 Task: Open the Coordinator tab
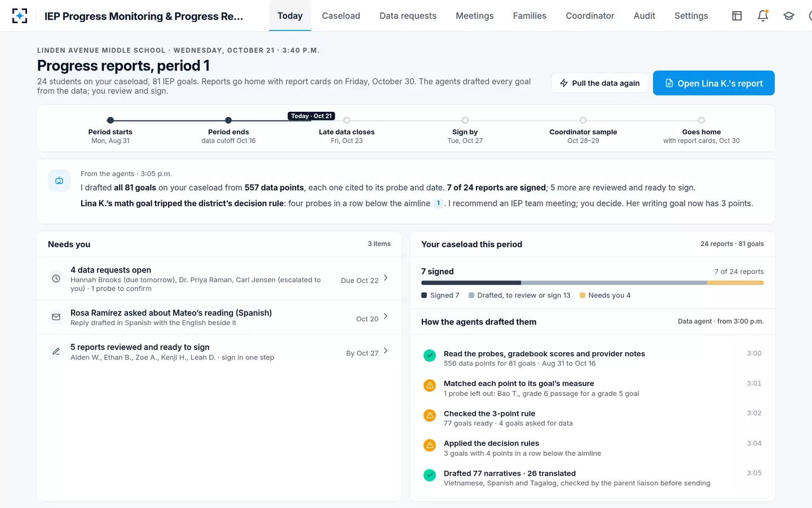pos(590,16)
